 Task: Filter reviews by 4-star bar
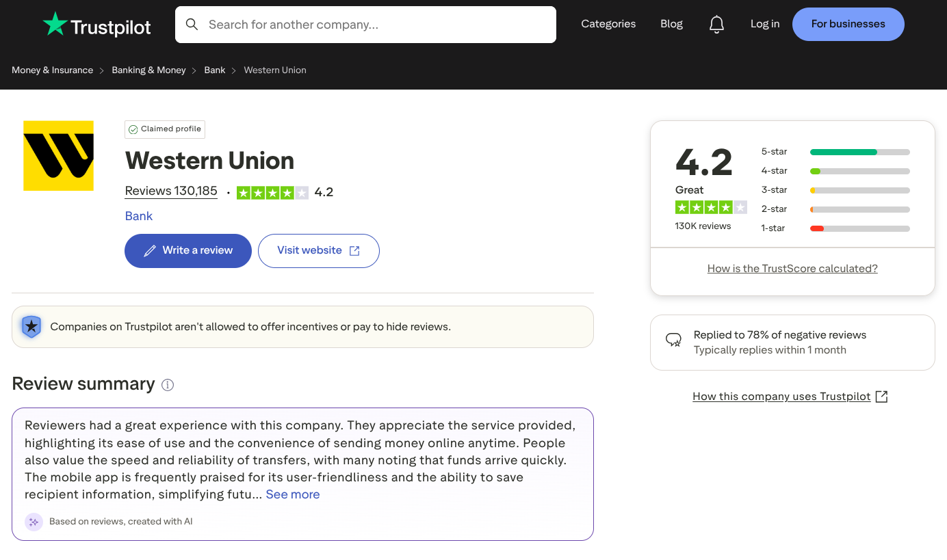coord(835,171)
